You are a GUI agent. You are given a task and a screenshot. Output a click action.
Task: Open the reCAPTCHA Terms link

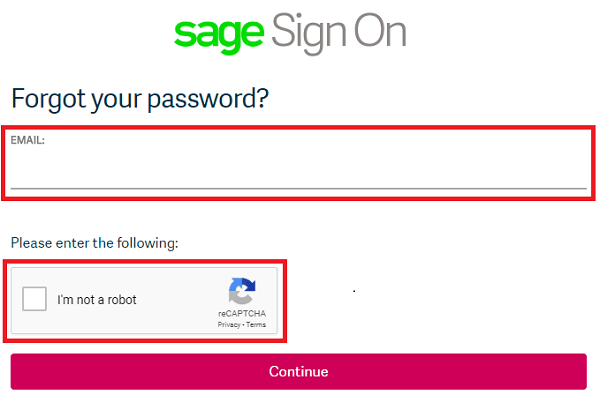point(257,325)
